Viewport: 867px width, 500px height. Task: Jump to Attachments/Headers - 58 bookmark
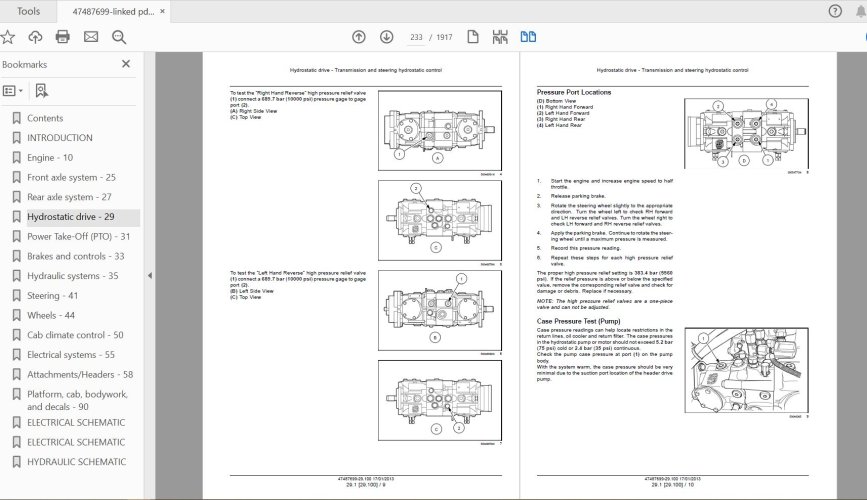(x=80, y=374)
